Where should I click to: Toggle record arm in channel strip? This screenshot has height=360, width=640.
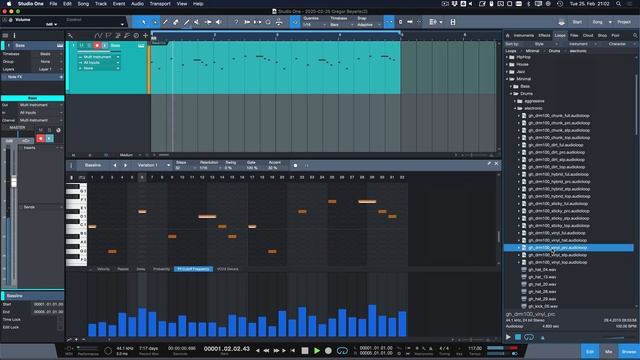click(x=40, y=139)
